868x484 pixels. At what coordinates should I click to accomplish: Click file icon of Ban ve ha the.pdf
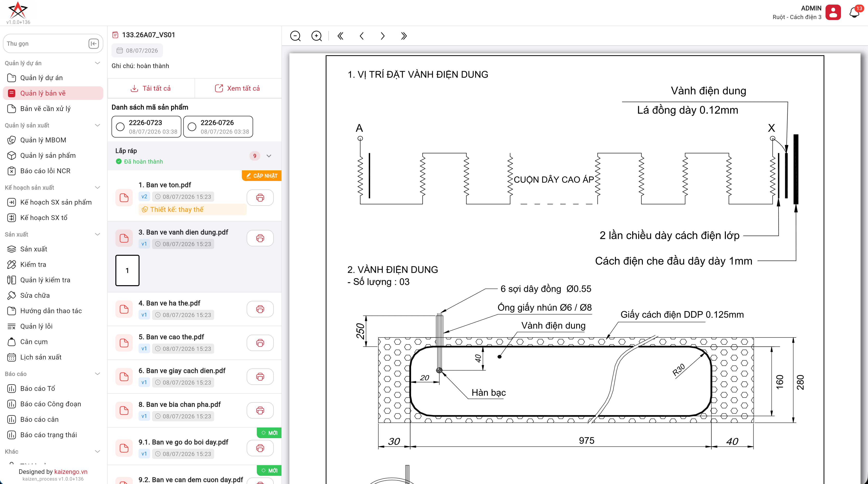click(124, 309)
